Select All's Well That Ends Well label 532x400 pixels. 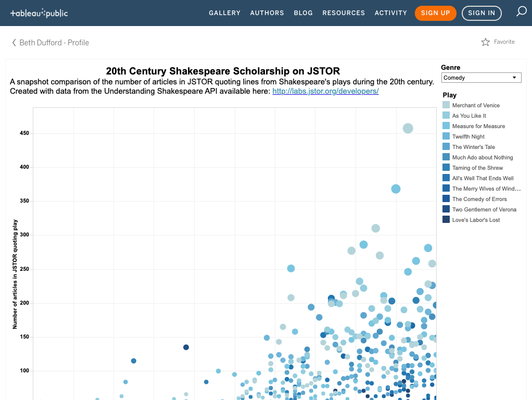tap(483, 178)
